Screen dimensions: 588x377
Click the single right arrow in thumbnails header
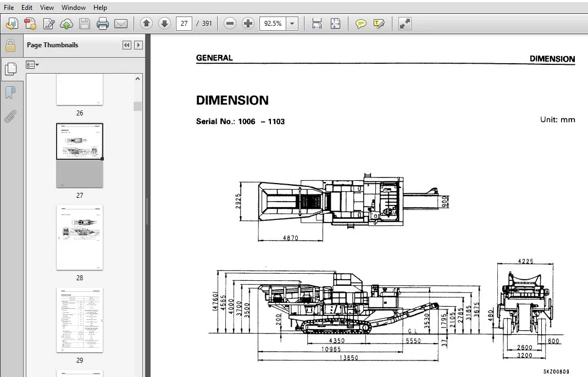(x=138, y=45)
